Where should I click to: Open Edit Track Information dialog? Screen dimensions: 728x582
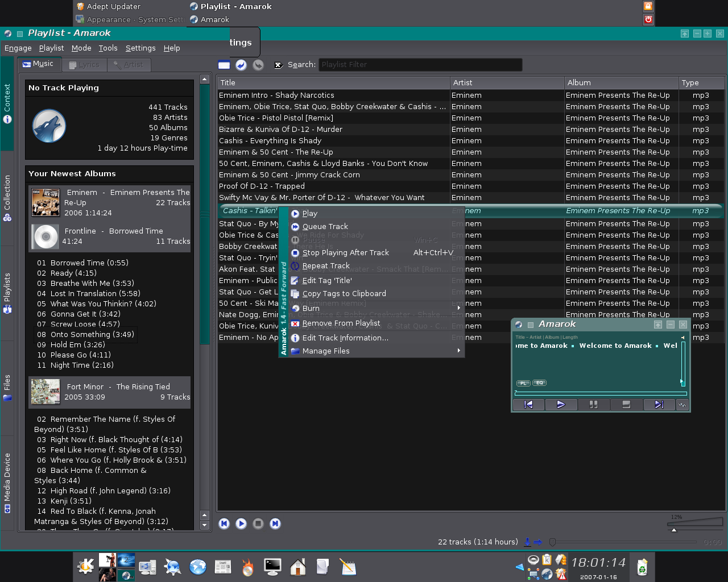[x=377, y=338]
